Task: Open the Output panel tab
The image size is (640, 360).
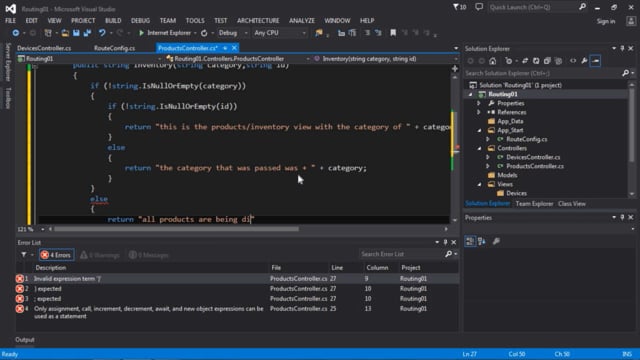Action: click(x=25, y=340)
